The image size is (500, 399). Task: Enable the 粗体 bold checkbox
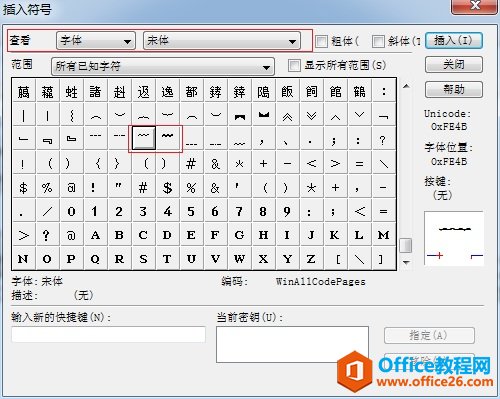pos(321,41)
